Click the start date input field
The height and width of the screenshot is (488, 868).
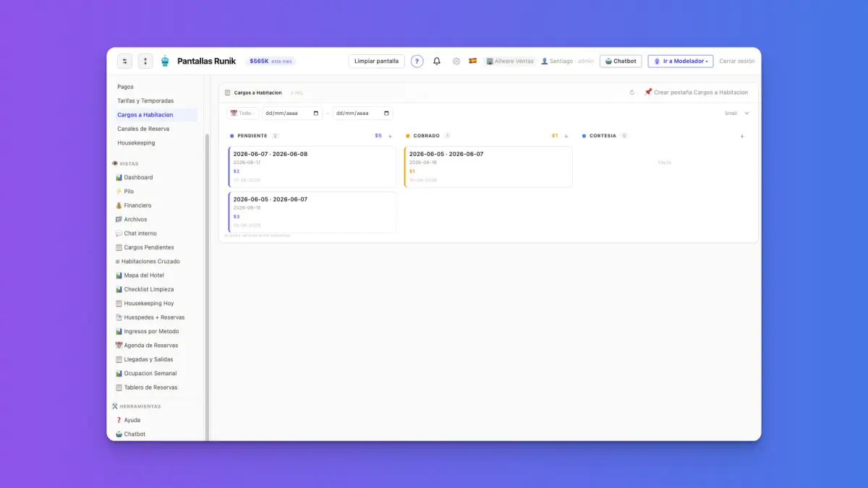(x=292, y=114)
